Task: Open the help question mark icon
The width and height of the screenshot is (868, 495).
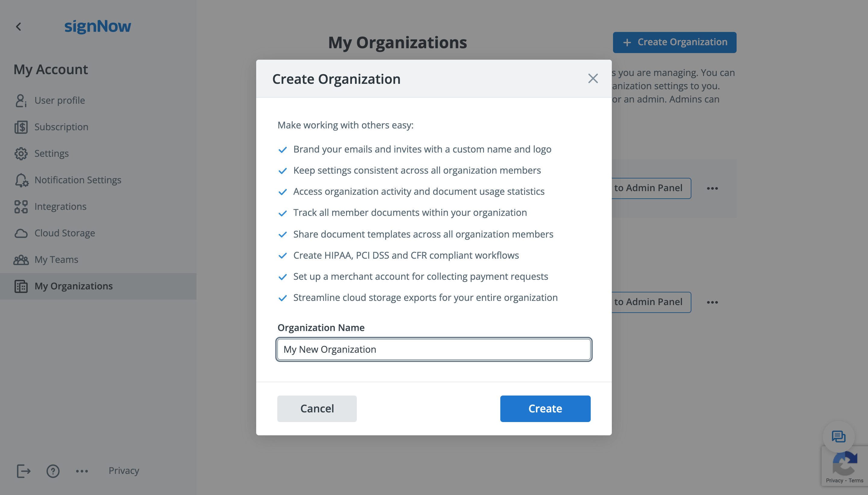Action: coord(53,471)
